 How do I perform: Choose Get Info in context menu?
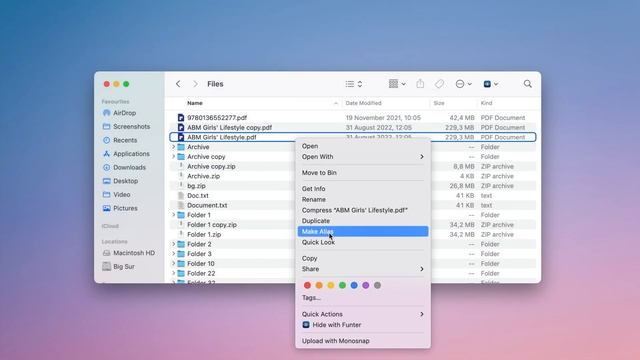point(363,189)
